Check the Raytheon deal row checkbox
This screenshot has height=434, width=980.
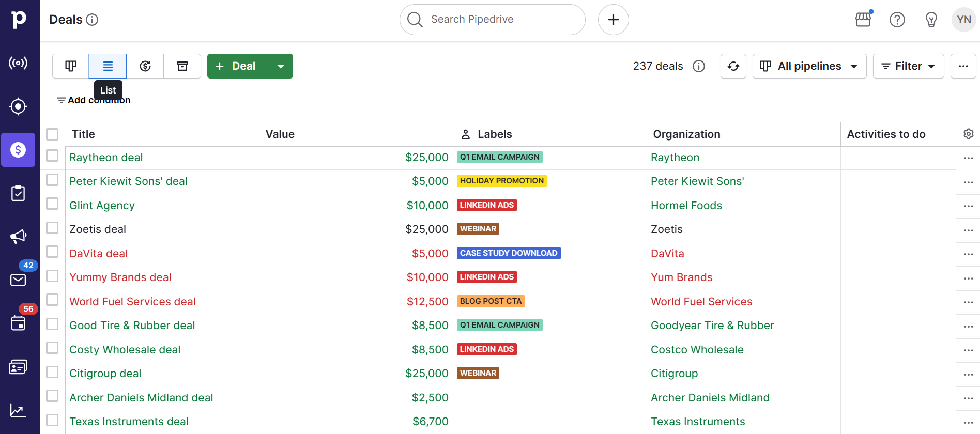point(52,156)
